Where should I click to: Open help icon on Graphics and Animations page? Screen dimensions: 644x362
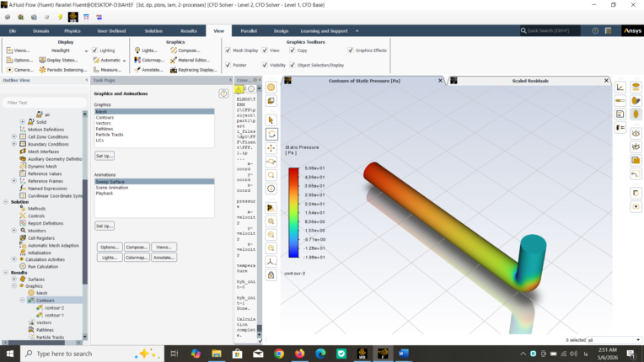click(x=223, y=93)
